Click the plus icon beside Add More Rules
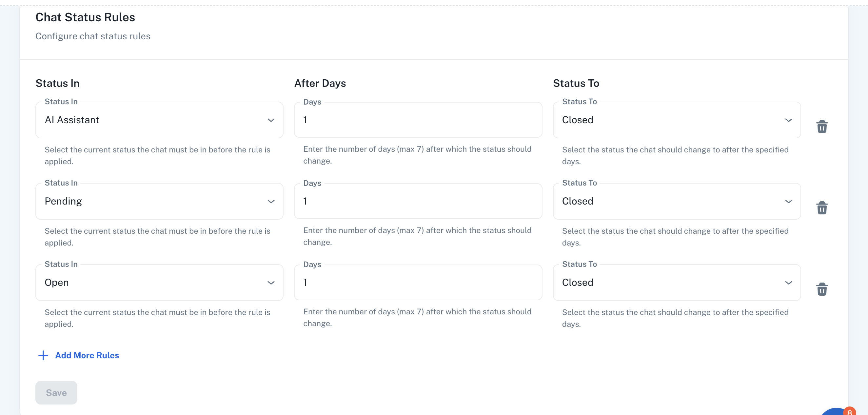Viewport: 868px width, 415px height. click(x=43, y=355)
